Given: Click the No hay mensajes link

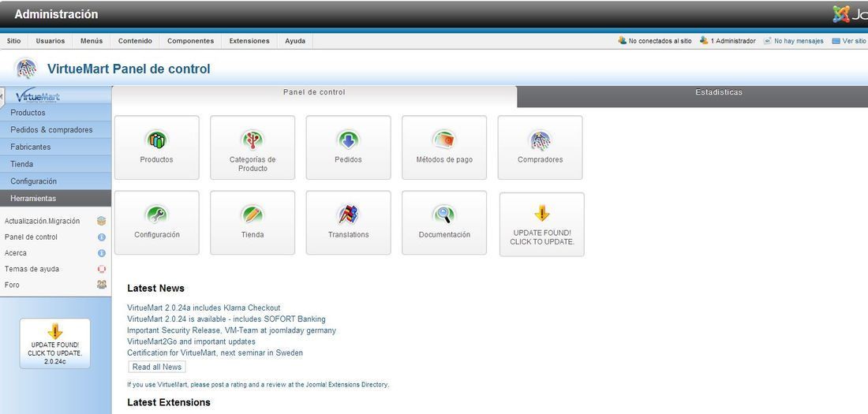Looking at the screenshot, I should click(x=799, y=41).
